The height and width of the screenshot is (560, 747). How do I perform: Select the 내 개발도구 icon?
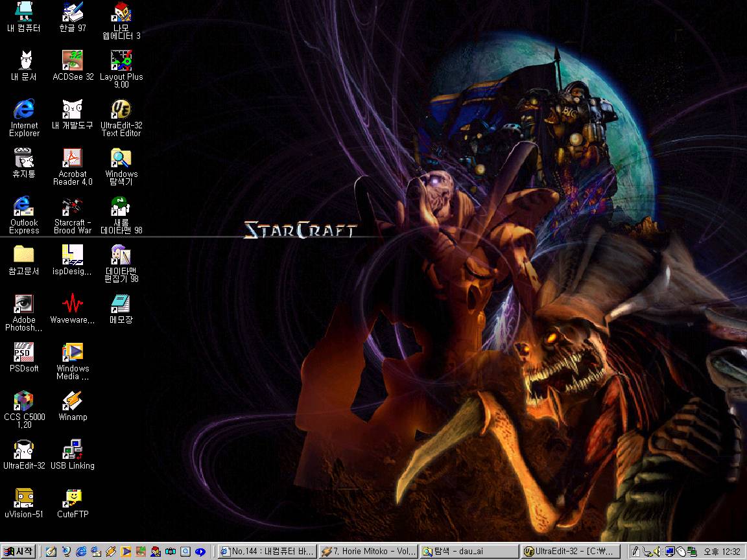point(73,114)
